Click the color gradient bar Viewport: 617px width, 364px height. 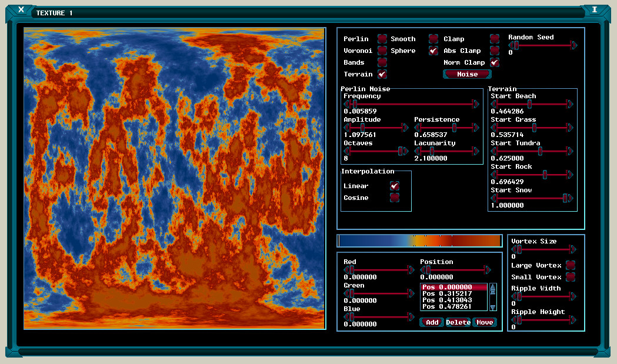[x=419, y=241]
